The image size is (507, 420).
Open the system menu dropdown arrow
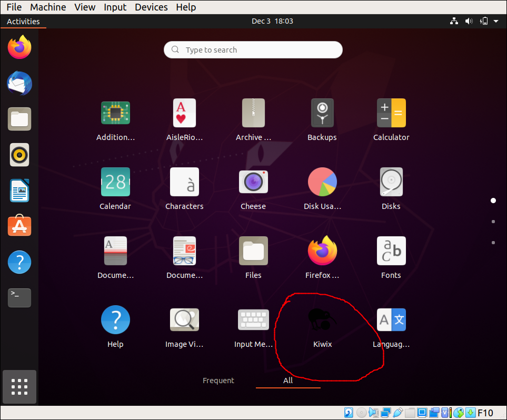(x=495, y=21)
